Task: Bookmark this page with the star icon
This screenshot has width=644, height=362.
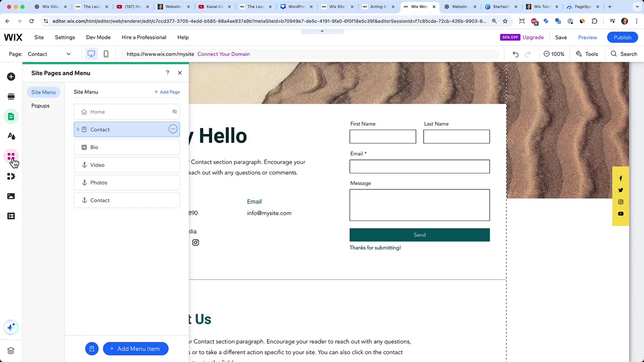Action: (505, 21)
